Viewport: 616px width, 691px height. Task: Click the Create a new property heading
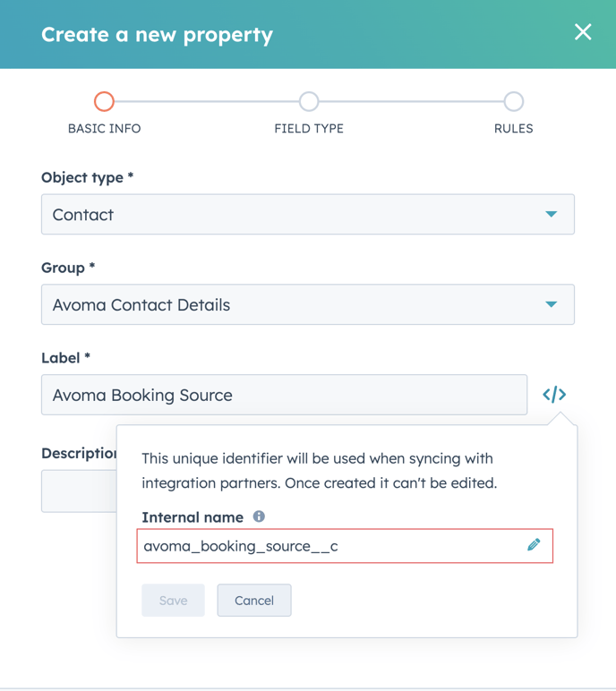[x=157, y=35]
